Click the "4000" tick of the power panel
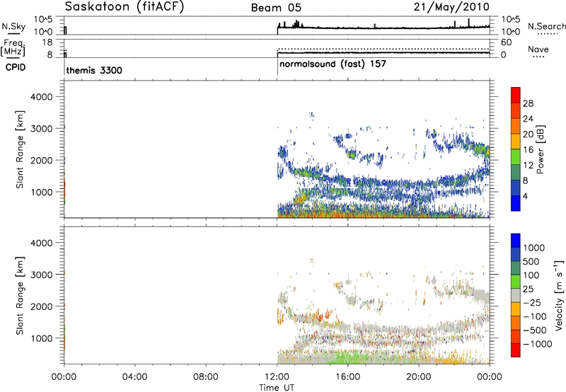566x392 pixels. coord(42,97)
